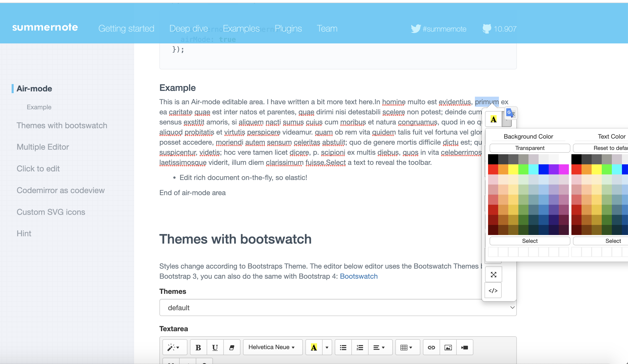The height and width of the screenshot is (364, 628).
Task: Click the eraser icon to clear formatting
Action: pos(232,347)
